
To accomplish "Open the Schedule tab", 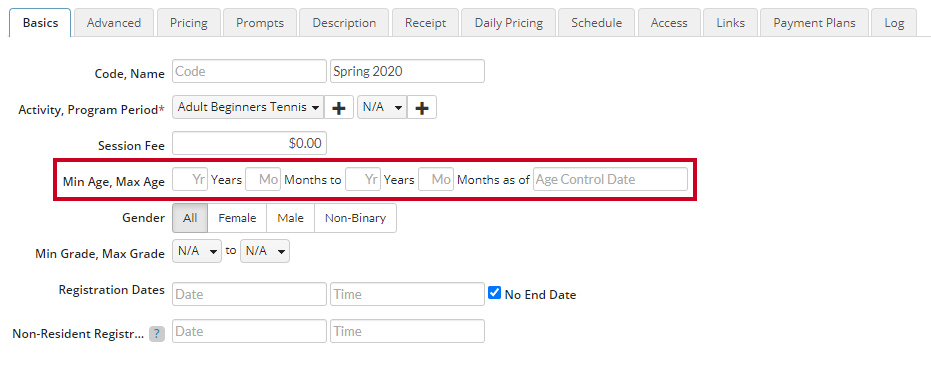I will tap(596, 23).
